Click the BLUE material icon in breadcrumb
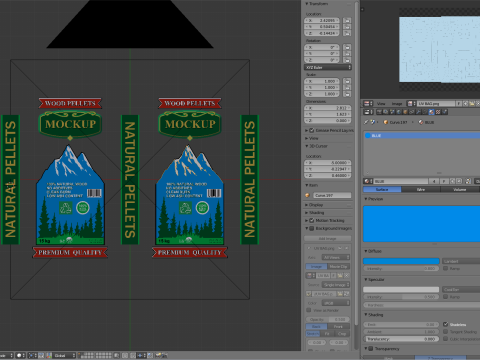Viewport: 480px width, 360px height. (421, 122)
